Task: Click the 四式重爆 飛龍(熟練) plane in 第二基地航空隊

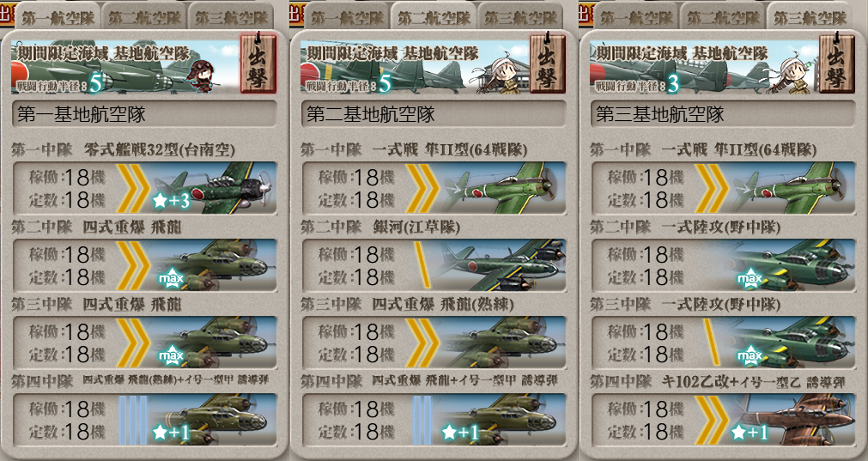Action: [502, 343]
